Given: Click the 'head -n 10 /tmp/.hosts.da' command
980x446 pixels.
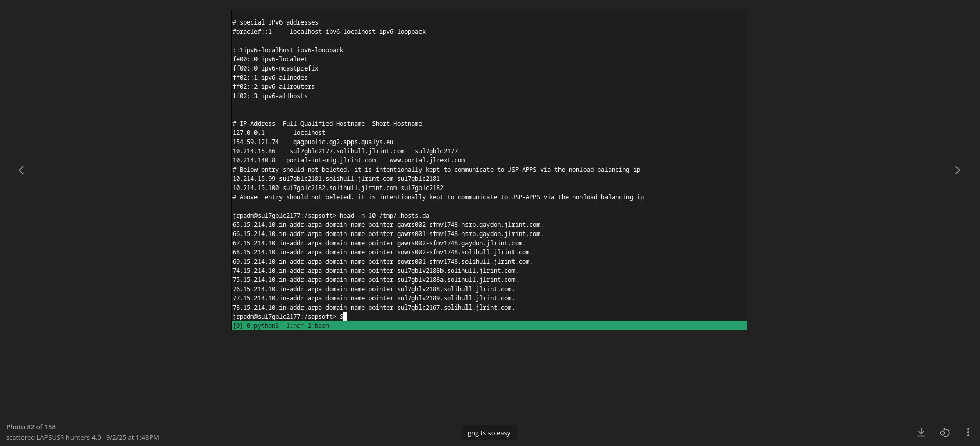Looking at the screenshot, I should 384,216.
